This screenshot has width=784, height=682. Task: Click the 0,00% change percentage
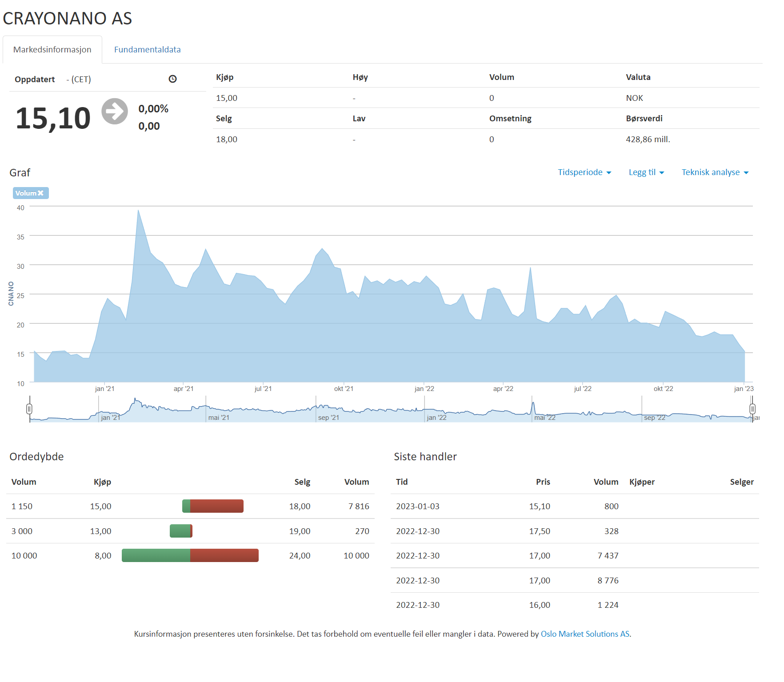click(x=153, y=109)
